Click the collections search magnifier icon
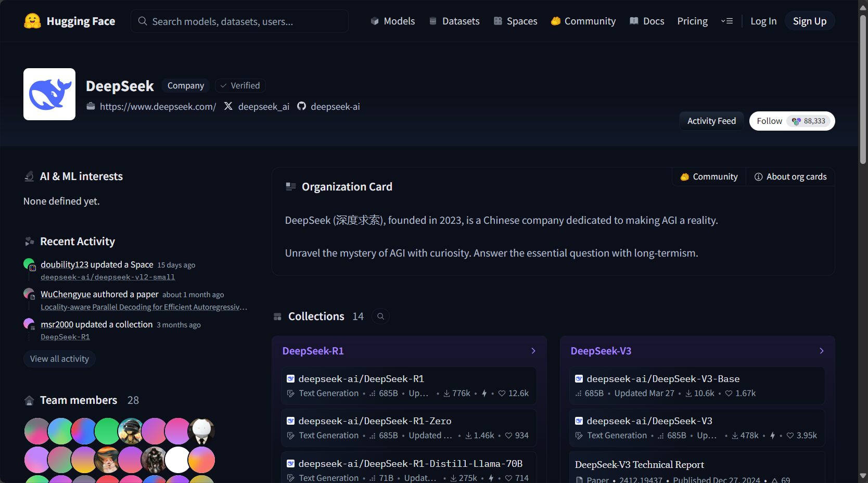This screenshot has height=483, width=868. click(381, 316)
